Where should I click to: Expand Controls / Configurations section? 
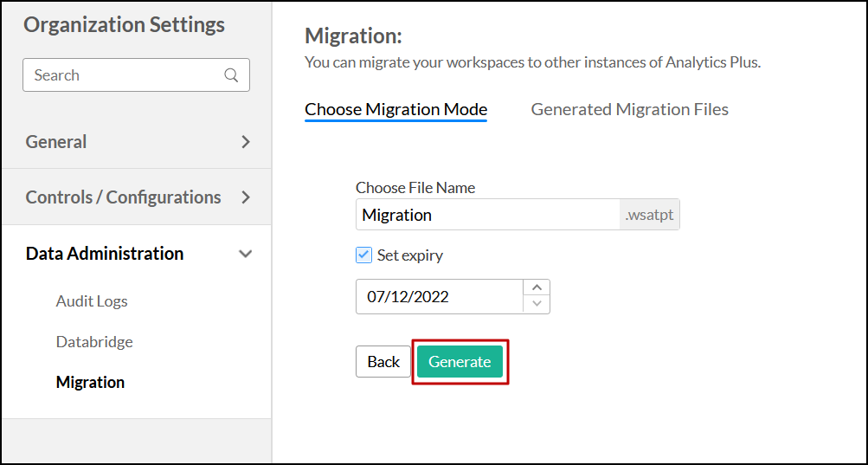(x=246, y=197)
